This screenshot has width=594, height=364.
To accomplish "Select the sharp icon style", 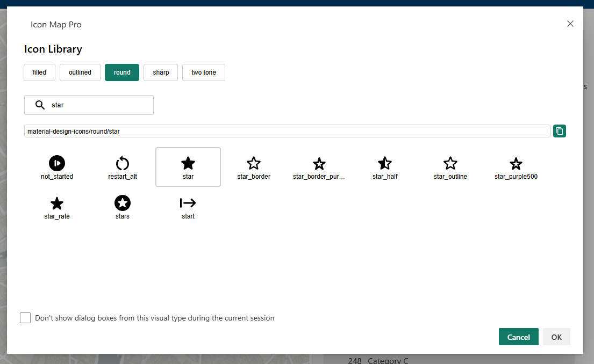I will (x=160, y=72).
